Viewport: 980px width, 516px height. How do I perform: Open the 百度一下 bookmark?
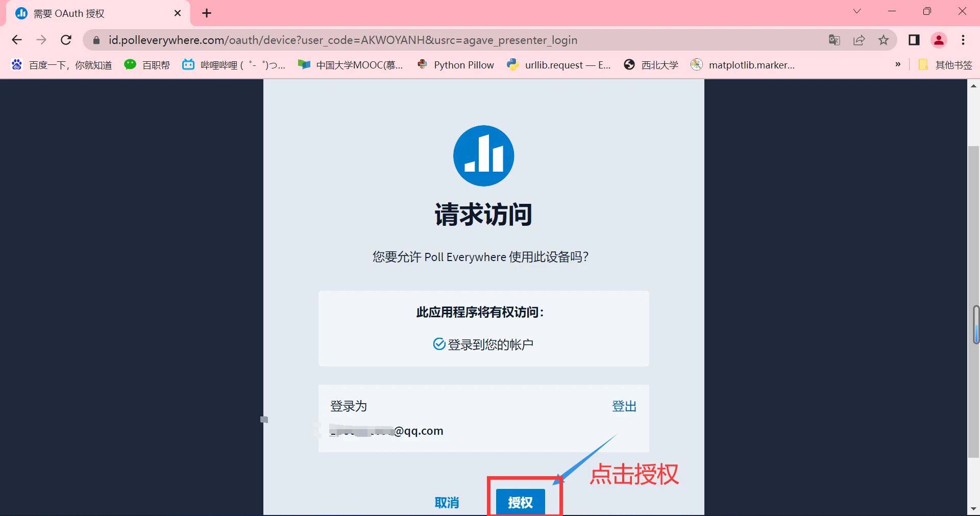click(x=62, y=65)
